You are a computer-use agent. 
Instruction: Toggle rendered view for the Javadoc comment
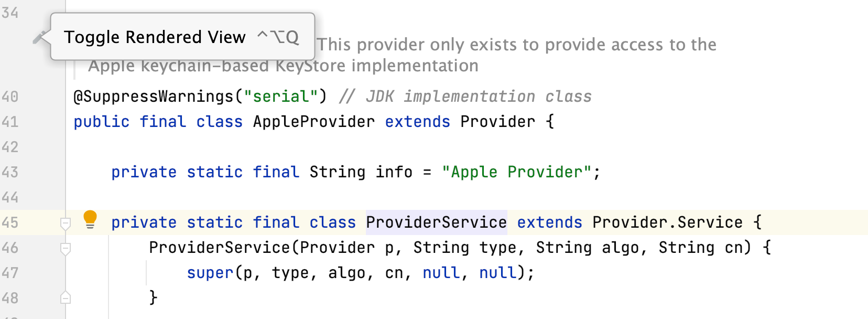pyautogui.click(x=39, y=37)
